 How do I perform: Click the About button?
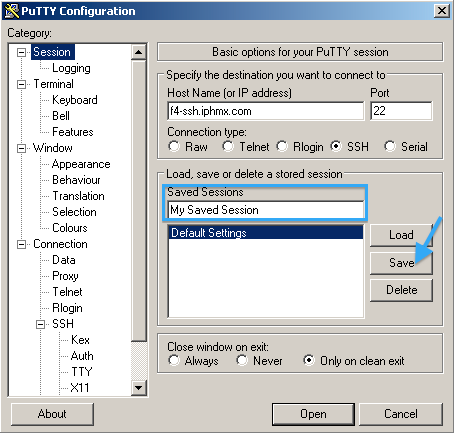[x=52, y=414]
